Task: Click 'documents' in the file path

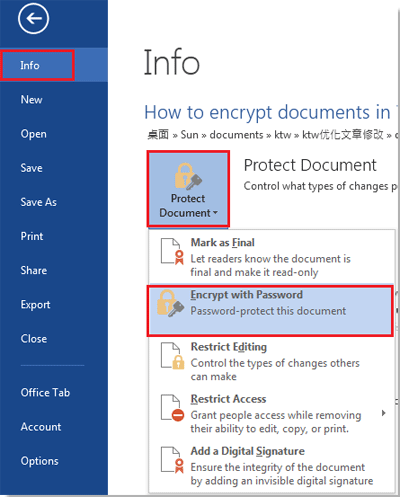Action: [x=236, y=135]
